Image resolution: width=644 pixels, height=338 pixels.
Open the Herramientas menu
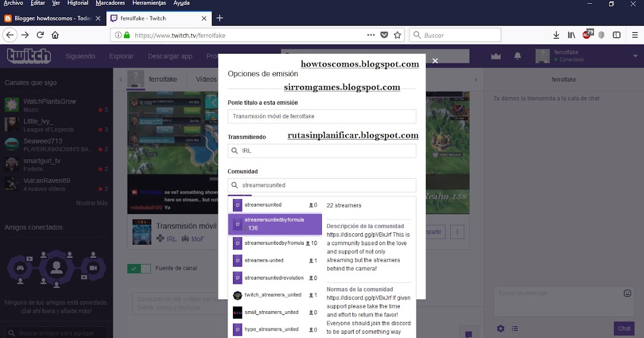[149, 3]
